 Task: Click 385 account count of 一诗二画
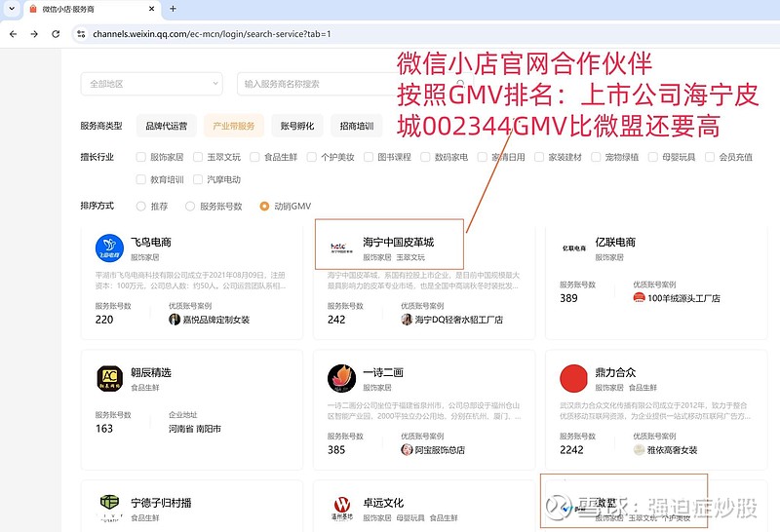pyautogui.click(x=336, y=449)
